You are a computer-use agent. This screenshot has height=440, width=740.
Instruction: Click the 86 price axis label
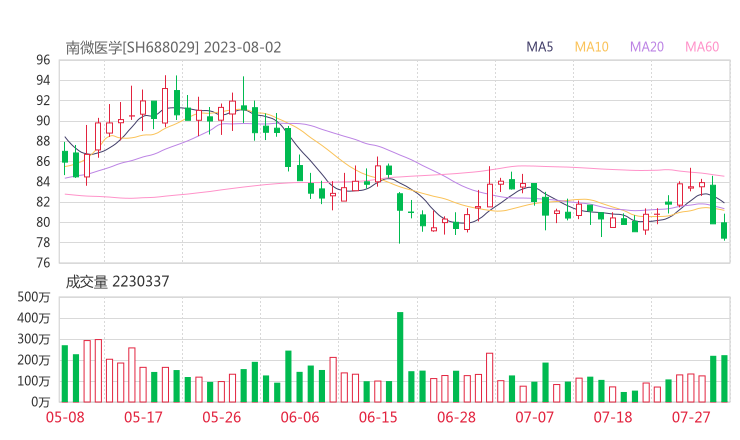pyautogui.click(x=43, y=161)
